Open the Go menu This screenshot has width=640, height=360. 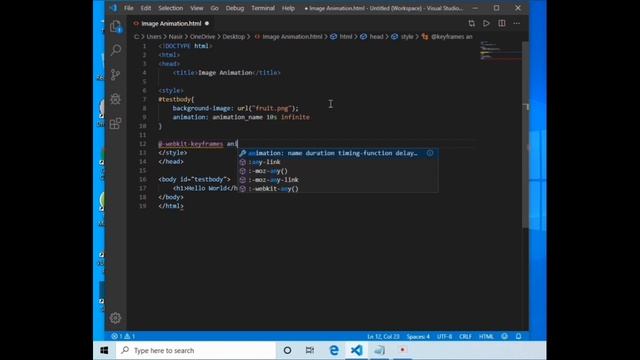[x=215, y=8]
